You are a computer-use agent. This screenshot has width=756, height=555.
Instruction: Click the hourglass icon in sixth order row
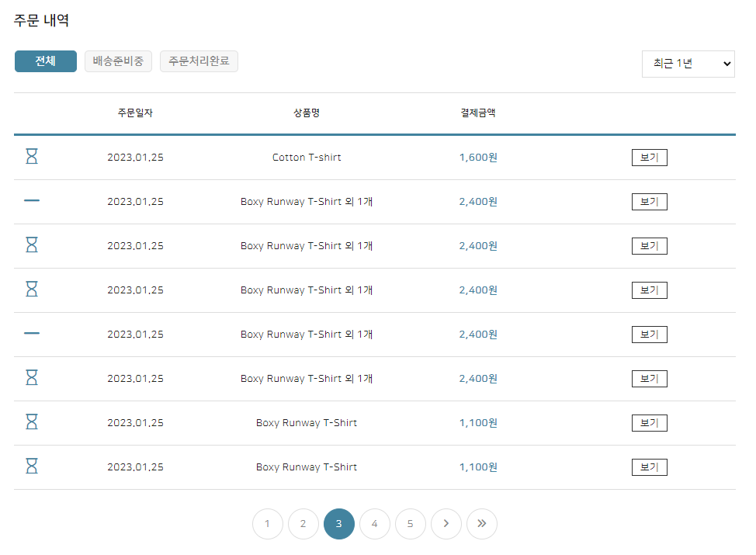pyautogui.click(x=32, y=378)
